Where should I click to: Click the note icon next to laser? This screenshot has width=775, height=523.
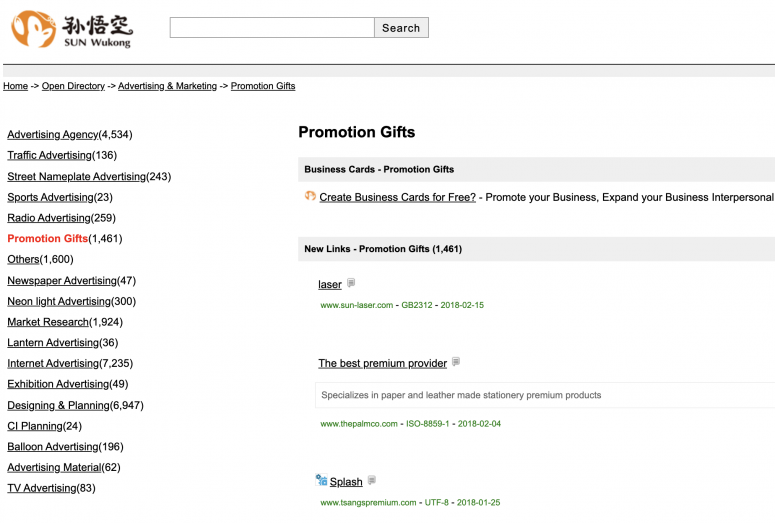[351, 284]
